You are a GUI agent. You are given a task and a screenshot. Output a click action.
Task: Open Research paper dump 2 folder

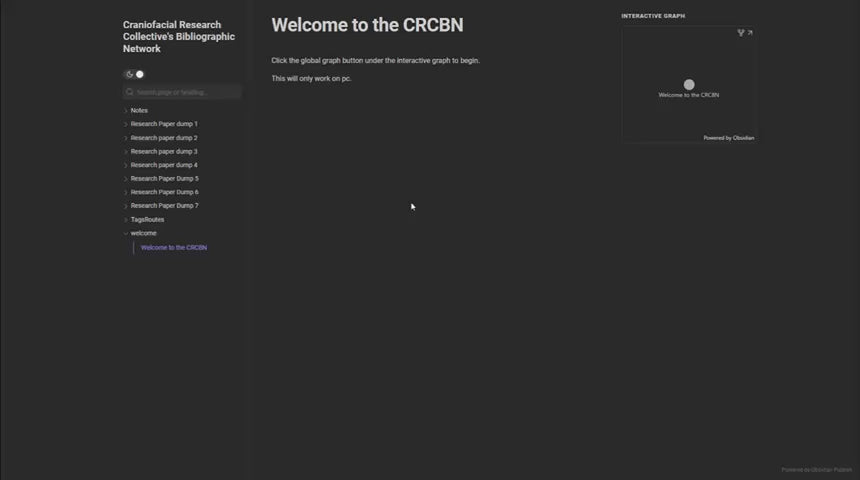[163, 138]
